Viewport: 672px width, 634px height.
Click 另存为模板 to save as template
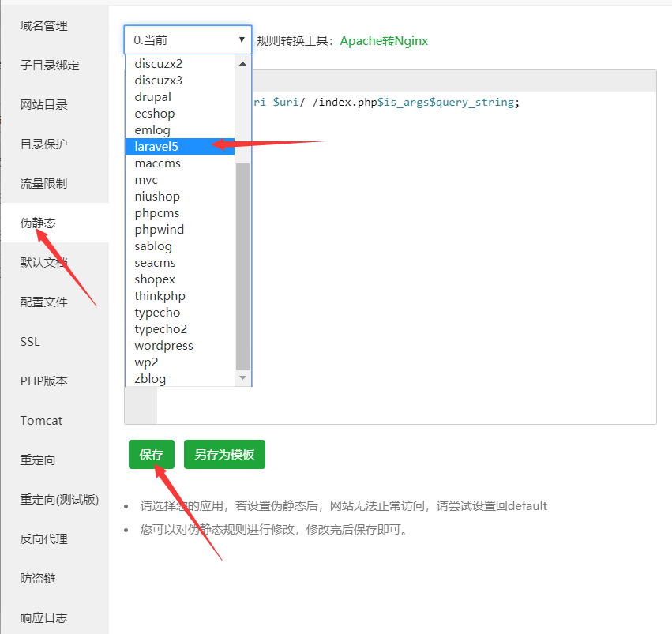click(x=224, y=455)
